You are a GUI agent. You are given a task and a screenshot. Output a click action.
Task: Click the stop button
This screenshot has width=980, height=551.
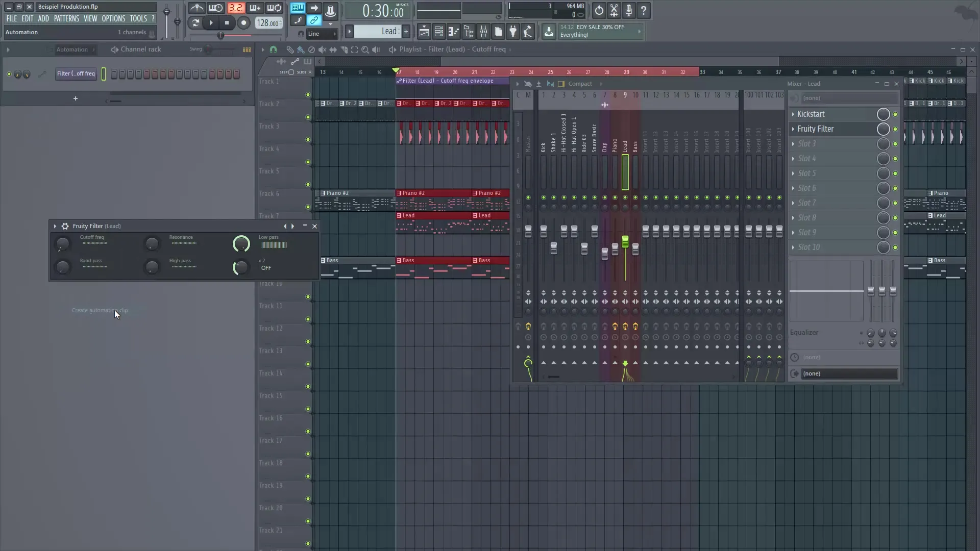click(x=227, y=23)
